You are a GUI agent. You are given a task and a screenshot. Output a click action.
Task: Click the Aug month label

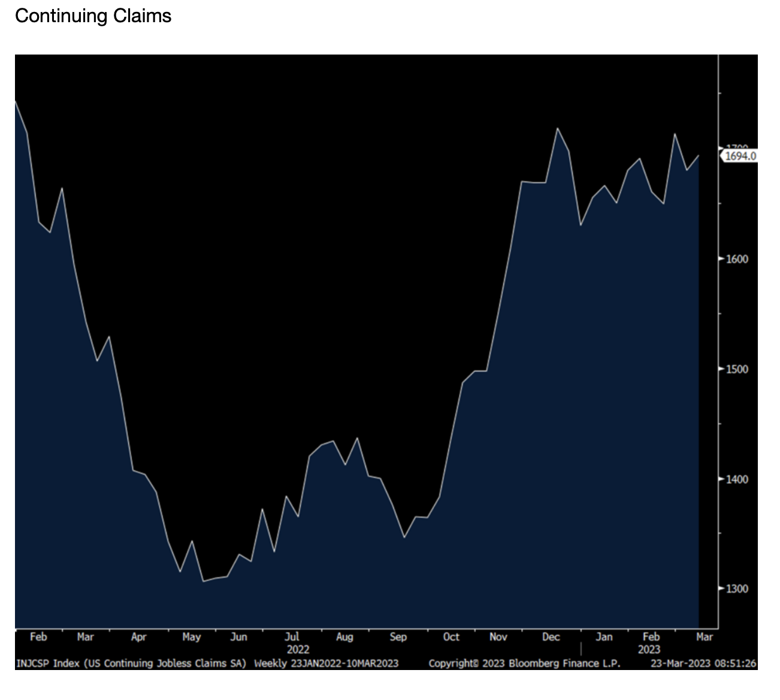pos(344,637)
